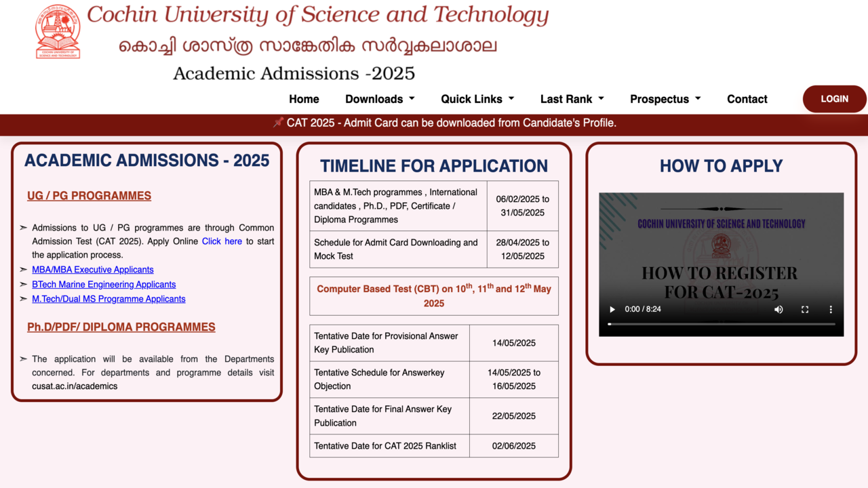868x488 pixels.
Task: Mute the how-to-apply video
Action: pyautogui.click(x=778, y=309)
